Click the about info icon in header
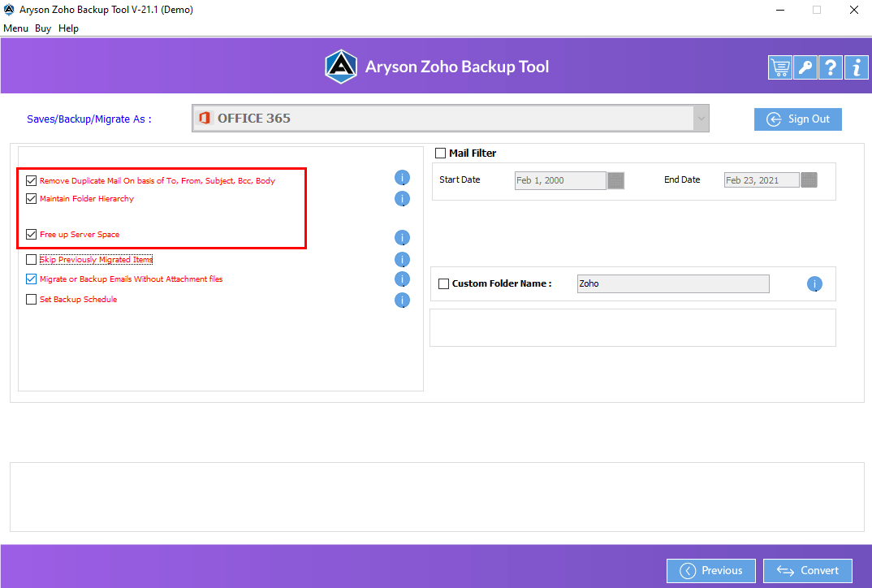872x588 pixels. pyautogui.click(x=856, y=68)
